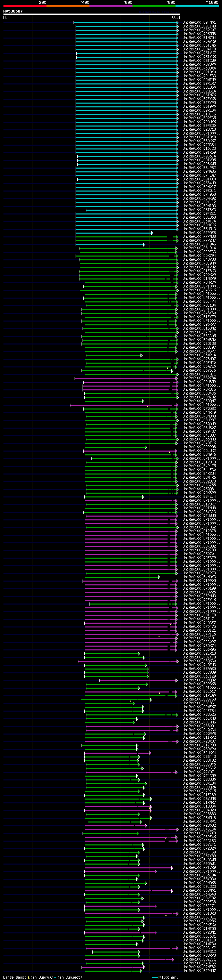The width and height of the screenshot is (222, 980).
Task: Select the UniRef100_A7PN38 label
Action: (x=199, y=237)
